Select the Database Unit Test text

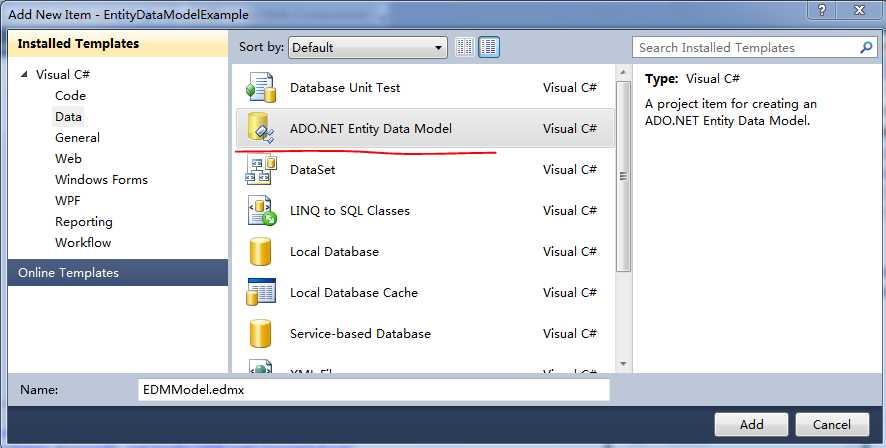[x=345, y=88]
